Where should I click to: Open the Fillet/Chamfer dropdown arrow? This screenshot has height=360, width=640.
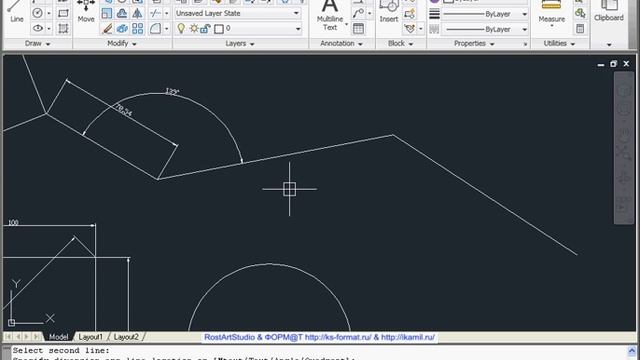point(166,29)
